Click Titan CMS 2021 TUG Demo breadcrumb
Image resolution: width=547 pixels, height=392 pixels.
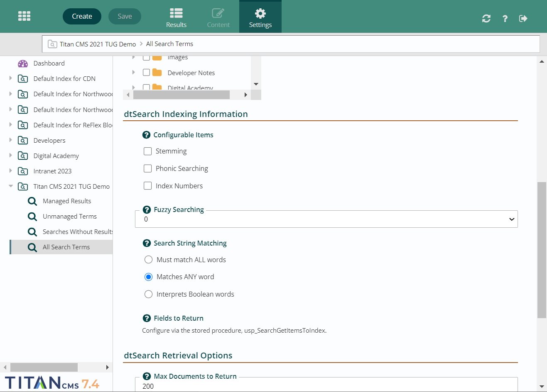(98, 44)
